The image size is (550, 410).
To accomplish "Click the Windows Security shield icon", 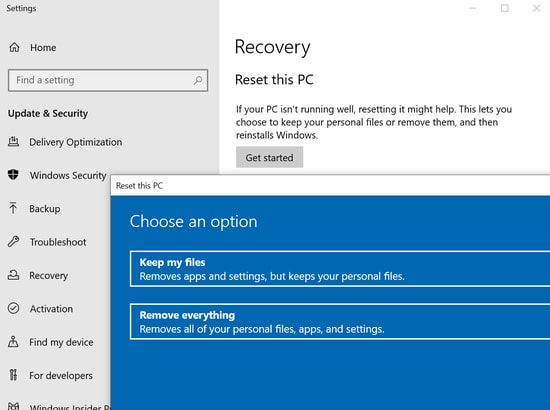I will click(x=13, y=174).
